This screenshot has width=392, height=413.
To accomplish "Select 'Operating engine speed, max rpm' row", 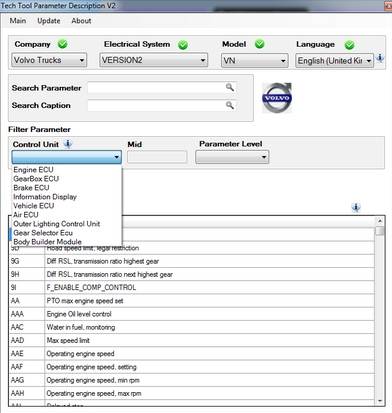I will [x=191, y=393].
